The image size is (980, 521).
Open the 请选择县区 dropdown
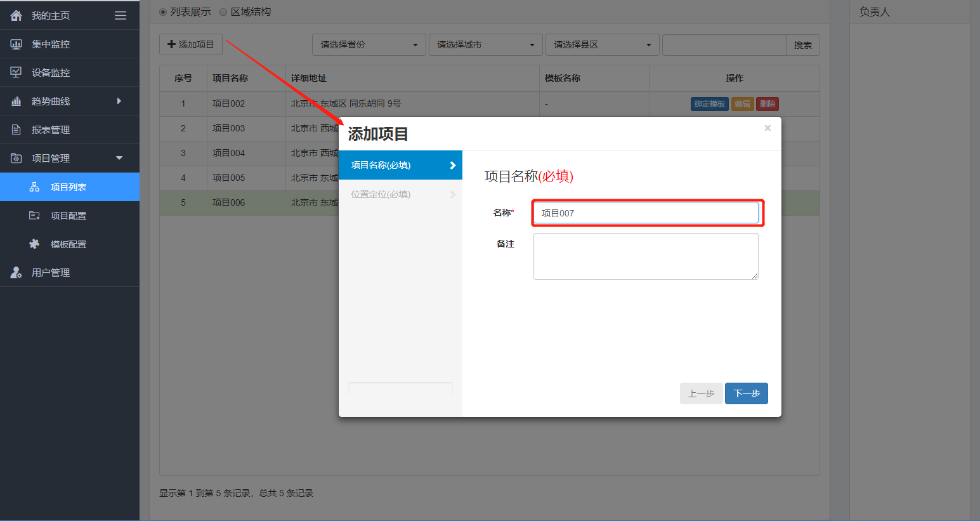(603, 44)
